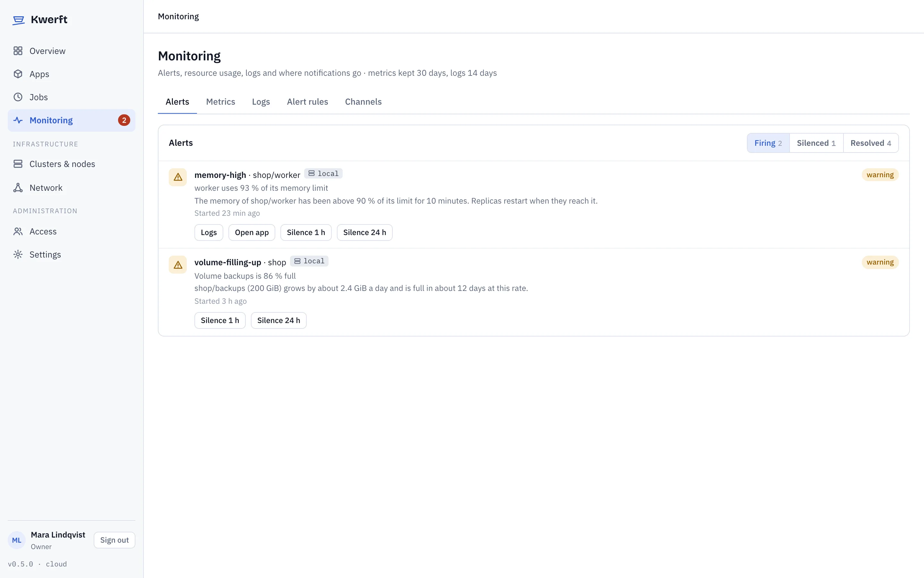This screenshot has width=924, height=578.
Task: Click the Kwerft logo icon
Action: [18, 20]
